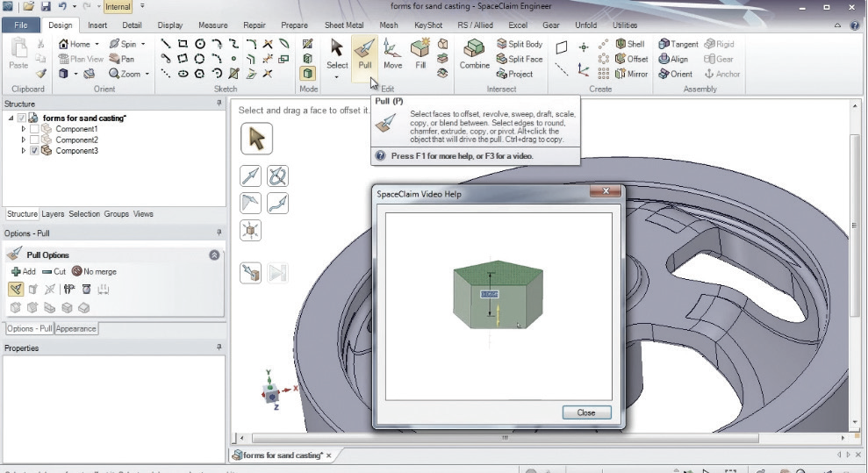868x473 pixels.
Task: Open the Views panel tab
Action: point(143,214)
